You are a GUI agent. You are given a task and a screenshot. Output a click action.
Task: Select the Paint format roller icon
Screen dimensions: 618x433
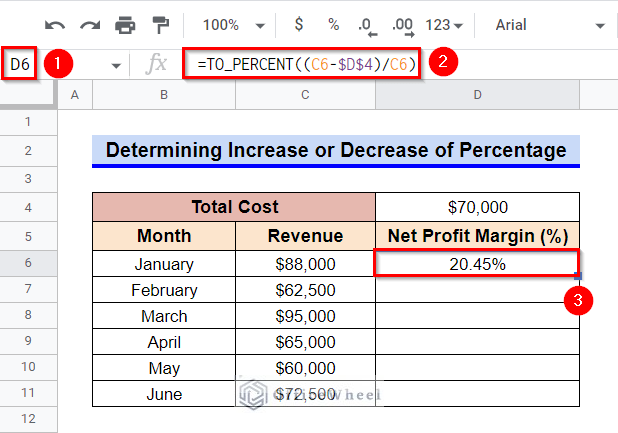[x=160, y=25]
